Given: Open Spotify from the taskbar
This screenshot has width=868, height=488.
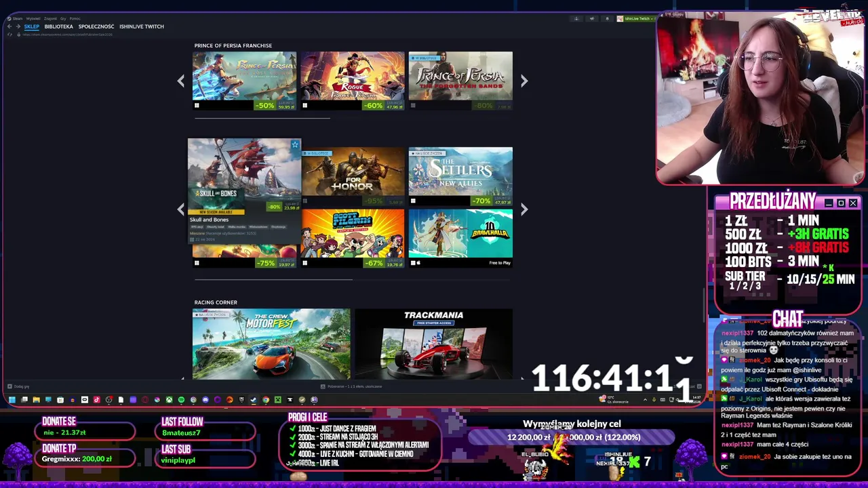Looking at the screenshot, I should 181,400.
